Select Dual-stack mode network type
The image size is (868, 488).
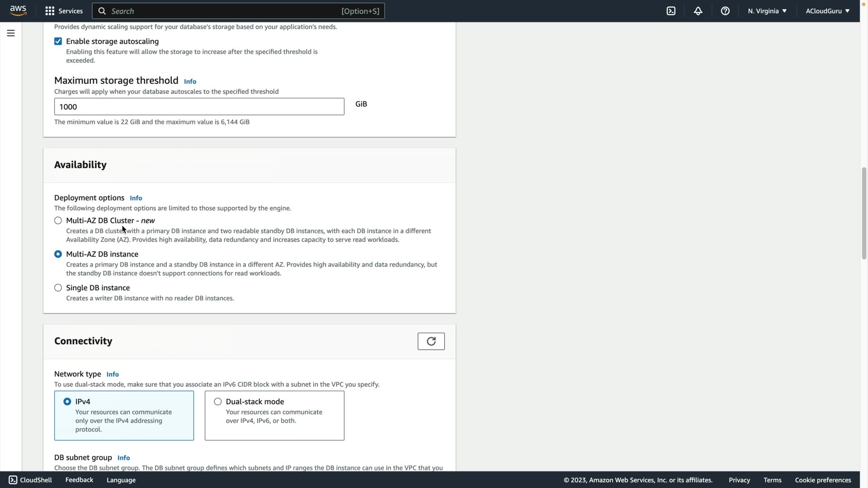click(x=218, y=402)
